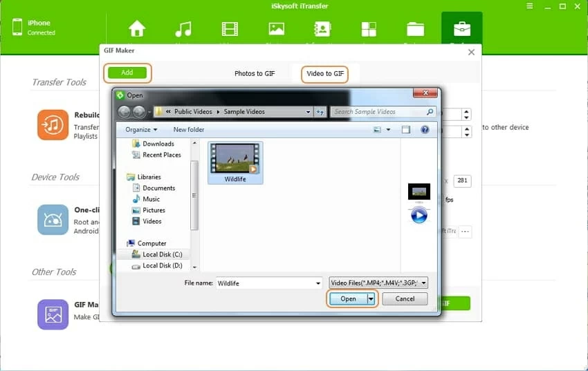Switch to the Video to GIF tab
The image size is (588, 371).
[324, 73]
